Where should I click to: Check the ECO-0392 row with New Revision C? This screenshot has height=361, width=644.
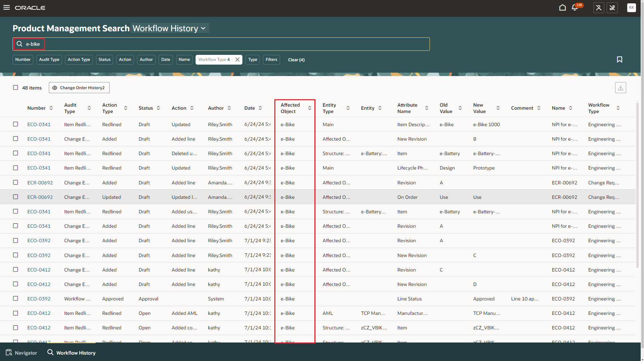pos(15,255)
